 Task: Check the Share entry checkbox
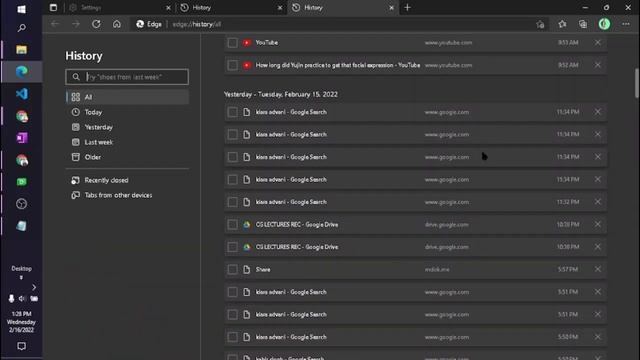(232, 269)
